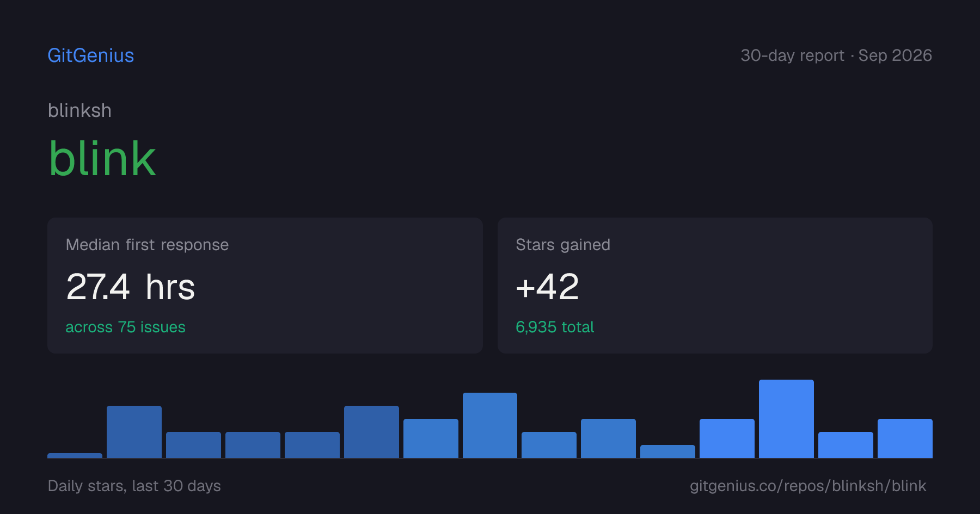Select the first tiny bar in the chart
This screenshot has height=514, width=980.
click(75, 455)
